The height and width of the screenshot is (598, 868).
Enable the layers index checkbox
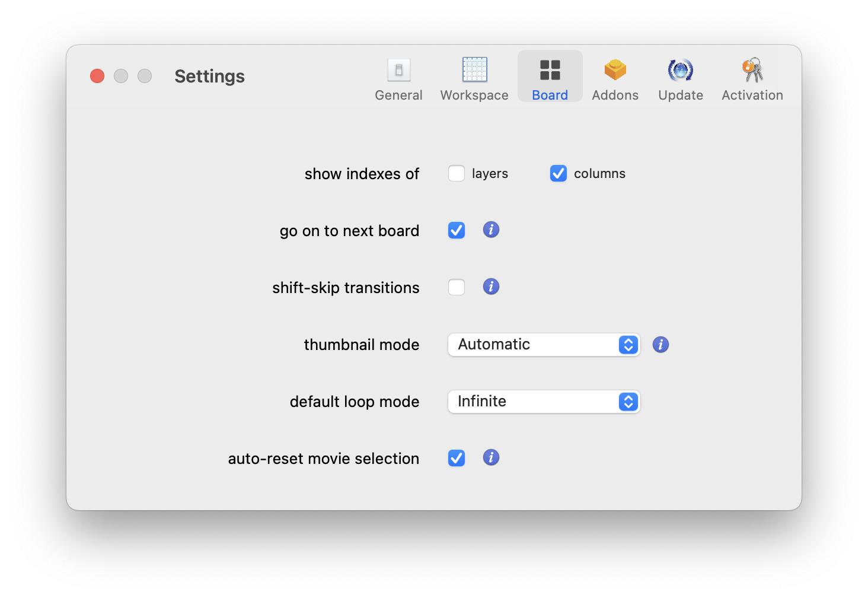(457, 173)
